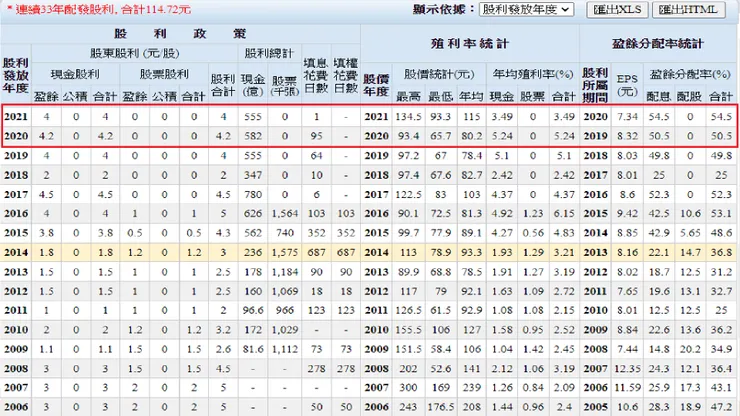740x416 pixels.
Task: Click stock count 1,575 in highlighted 2014 row
Action: [285, 252]
